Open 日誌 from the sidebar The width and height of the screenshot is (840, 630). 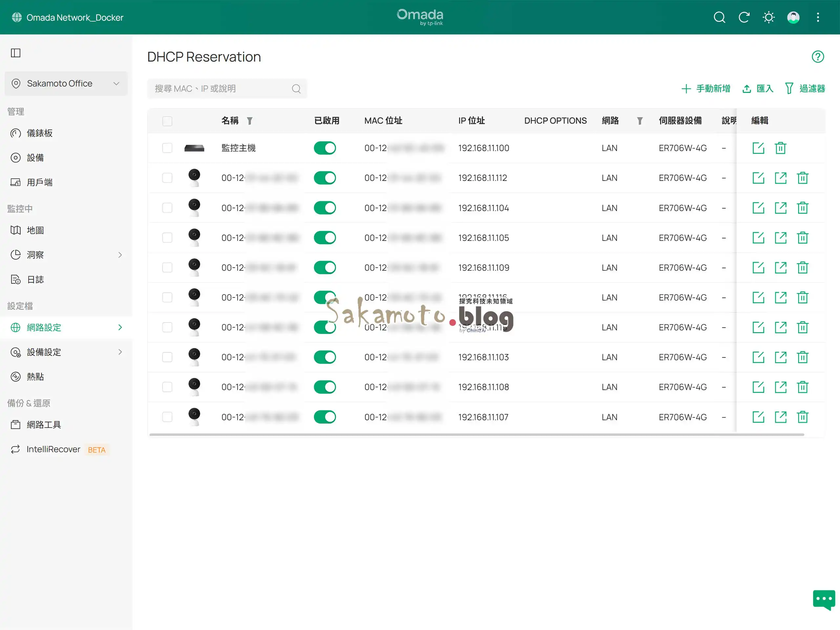35,280
